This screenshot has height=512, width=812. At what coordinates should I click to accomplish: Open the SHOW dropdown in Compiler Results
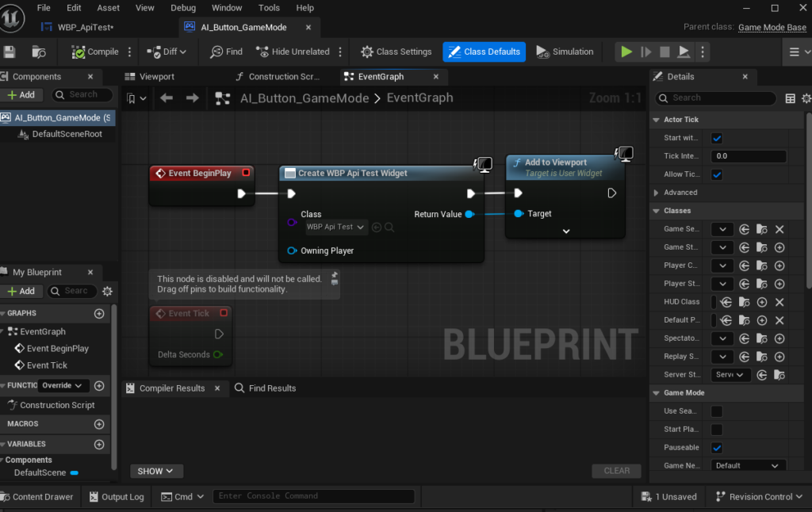point(156,471)
